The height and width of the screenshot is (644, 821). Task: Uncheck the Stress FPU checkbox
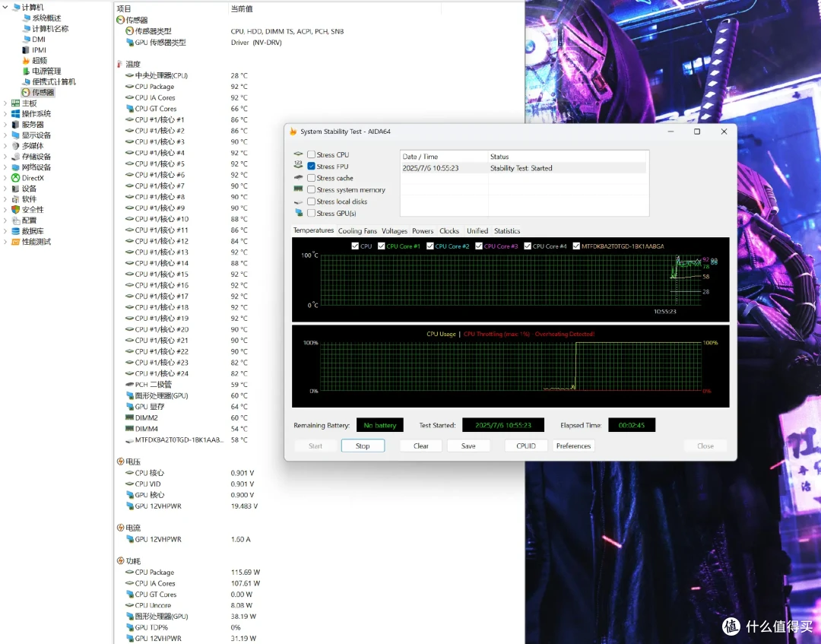point(311,166)
